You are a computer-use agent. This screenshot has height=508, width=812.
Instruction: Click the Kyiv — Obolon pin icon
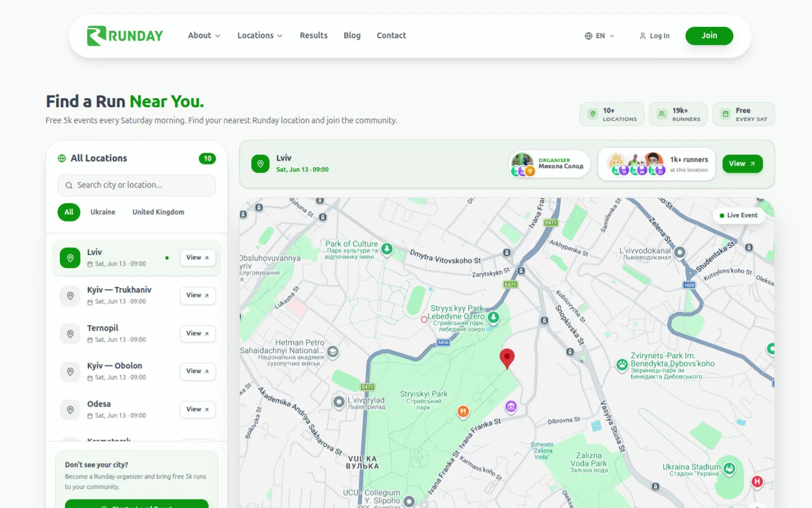coord(70,372)
